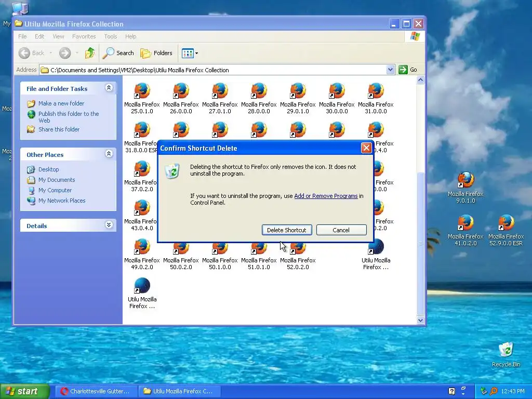Select Mozilla Firefox 31.8.0.0 ESR shortcut
The width and height of the screenshot is (532, 399).
point(141,137)
